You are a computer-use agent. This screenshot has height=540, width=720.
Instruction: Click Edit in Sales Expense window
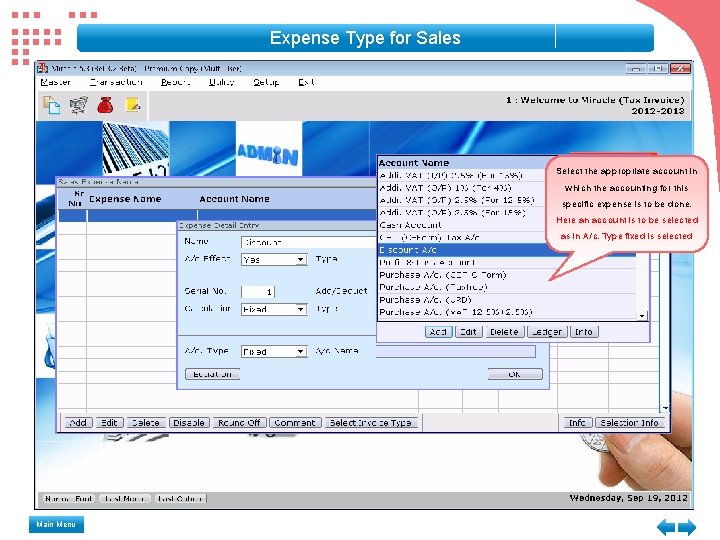point(109,422)
